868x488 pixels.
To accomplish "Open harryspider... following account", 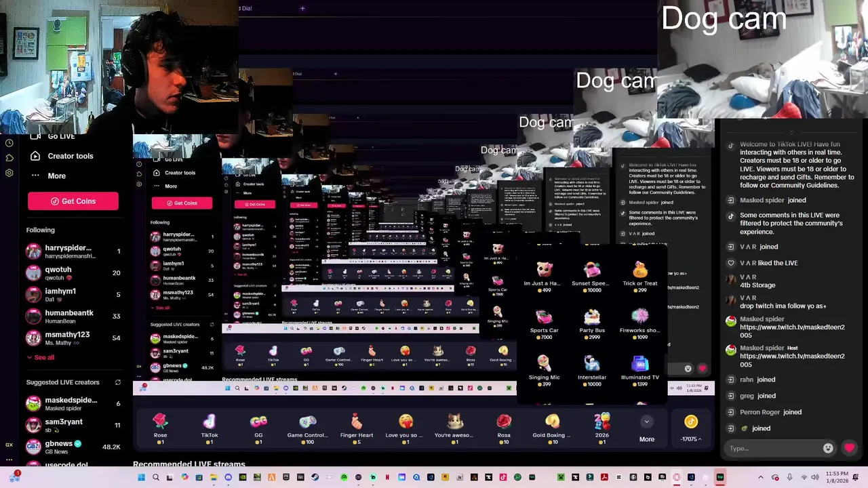I will tap(73, 251).
